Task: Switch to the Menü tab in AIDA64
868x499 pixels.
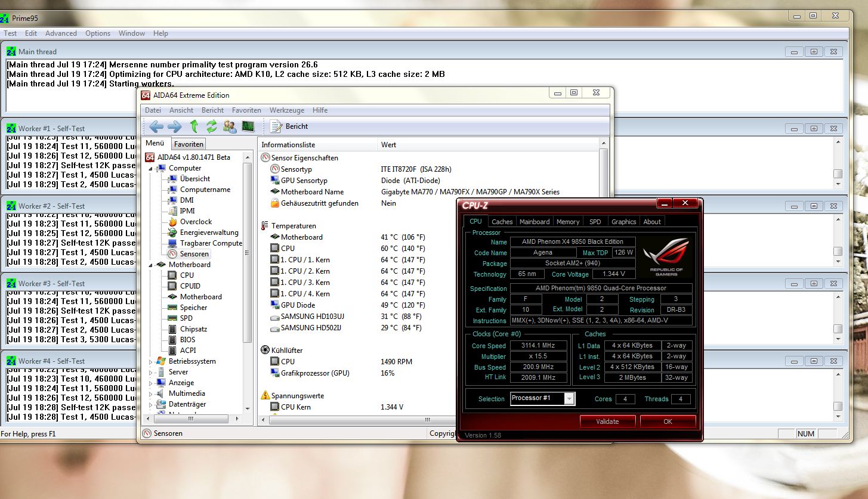Action: (x=155, y=143)
